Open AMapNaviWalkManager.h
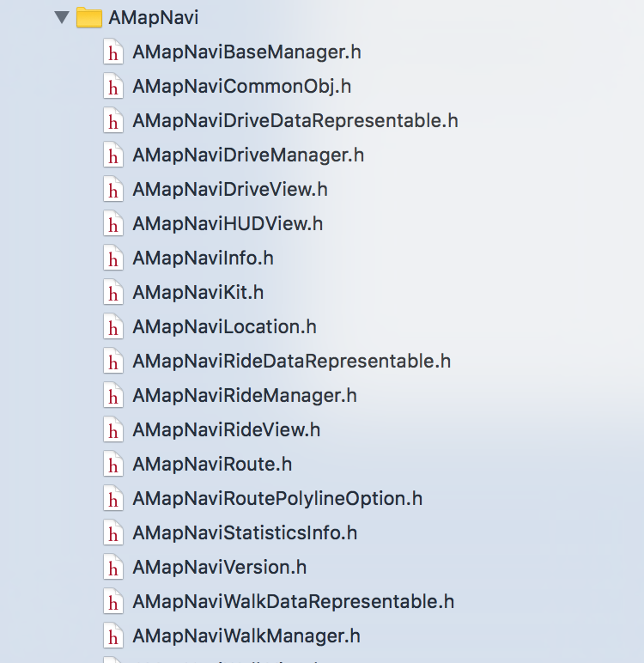The width and height of the screenshot is (644, 663). click(x=246, y=636)
